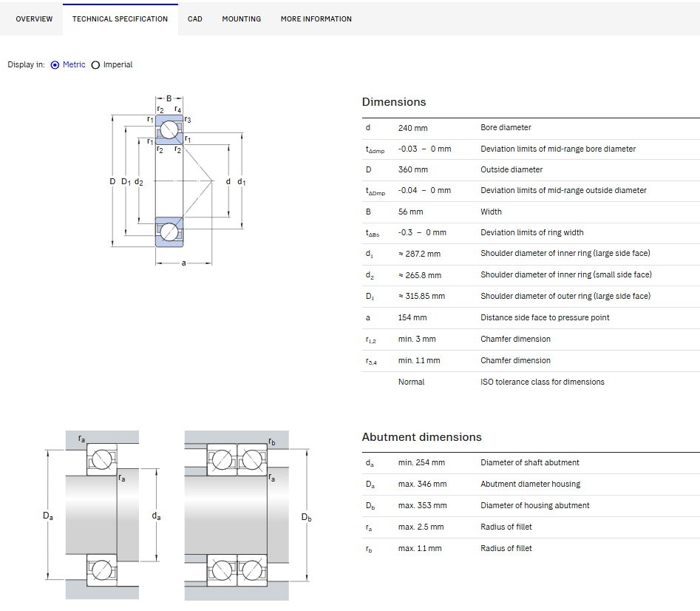Click the value min. 3 mm
The image size is (700, 611).
[x=417, y=339]
